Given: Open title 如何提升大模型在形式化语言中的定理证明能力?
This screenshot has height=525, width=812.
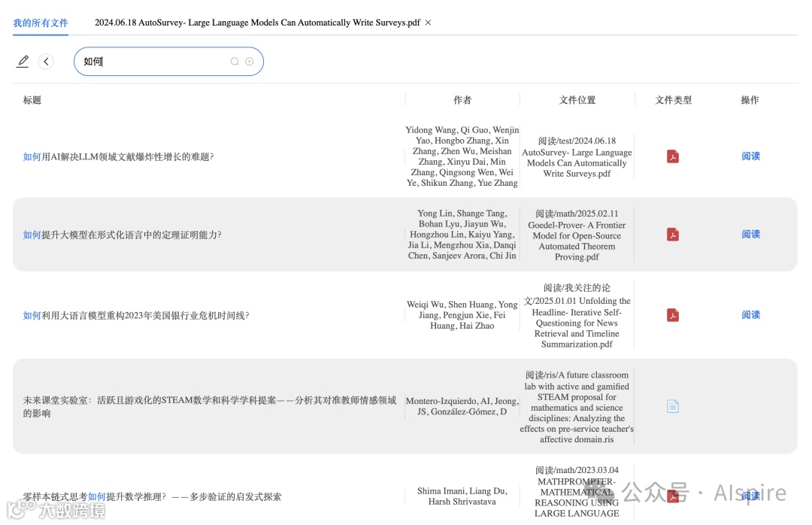Looking at the screenshot, I should click(x=123, y=235).
